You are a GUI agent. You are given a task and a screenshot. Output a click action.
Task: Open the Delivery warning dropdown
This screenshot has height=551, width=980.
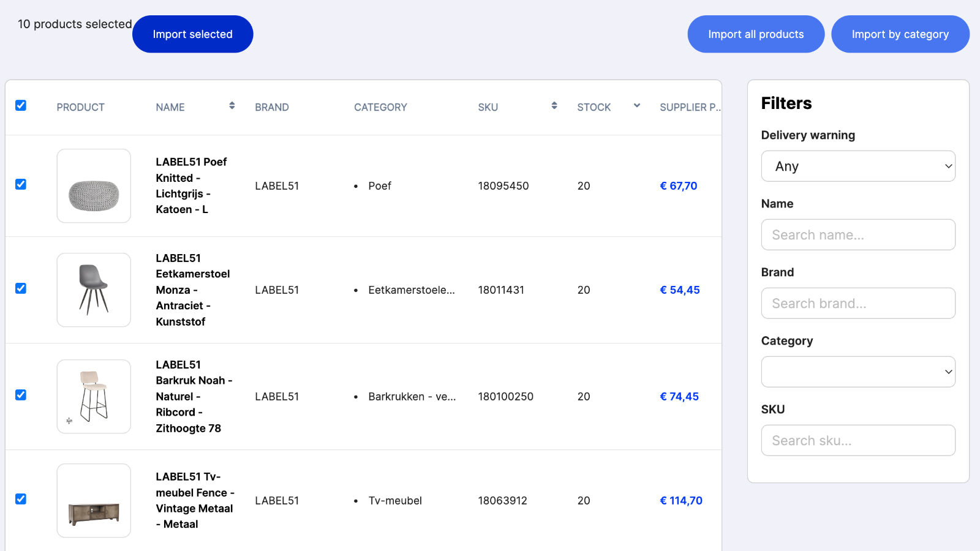(858, 166)
